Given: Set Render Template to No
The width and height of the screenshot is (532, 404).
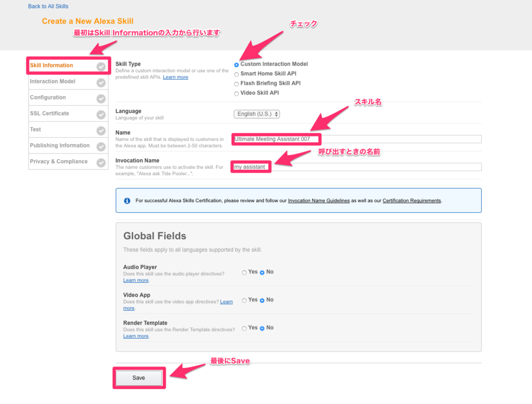Looking at the screenshot, I should pyautogui.click(x=262, y=328).
